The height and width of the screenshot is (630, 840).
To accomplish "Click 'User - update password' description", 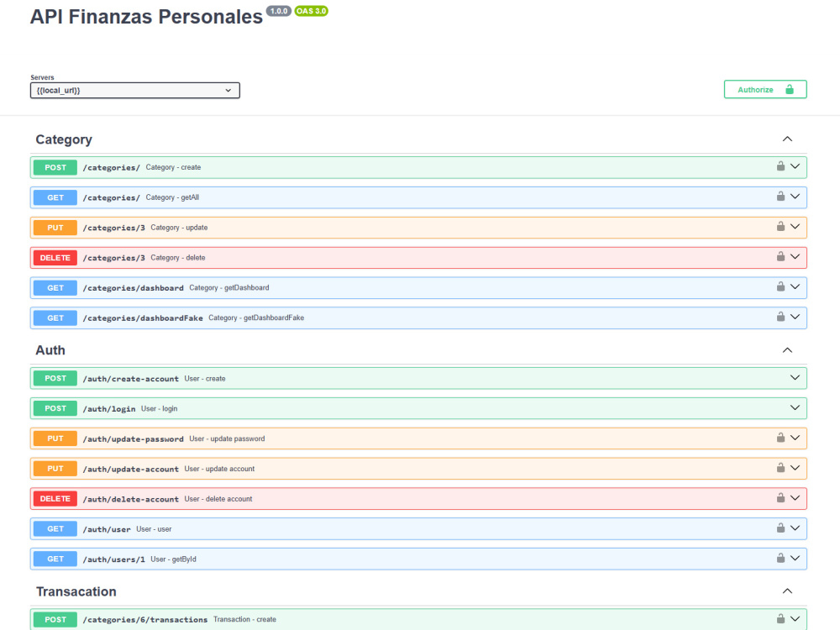I will (x=227, y=438).
